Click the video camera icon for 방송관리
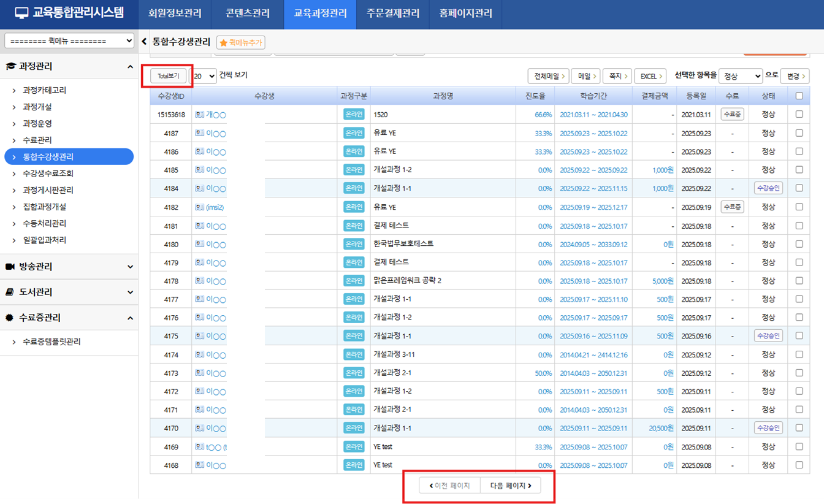 click(x=10, y=267)
